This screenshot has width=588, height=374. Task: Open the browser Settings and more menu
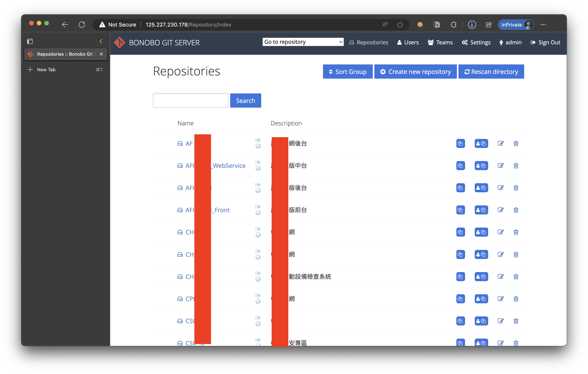pyautogui.click(x=543, y=25)
